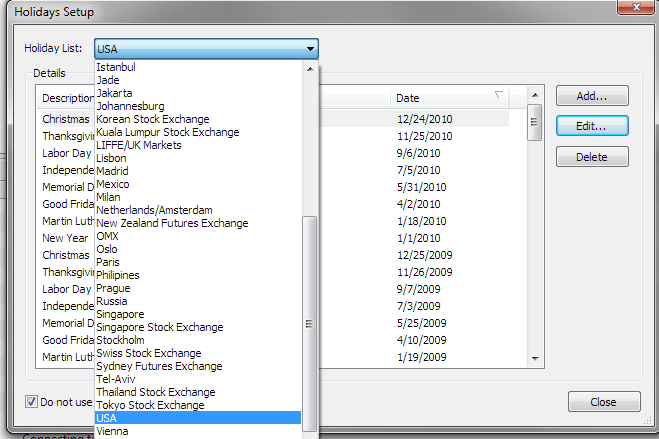Delete the selected holiday
This screenshot has width=659, height=439.
point(592,157)
